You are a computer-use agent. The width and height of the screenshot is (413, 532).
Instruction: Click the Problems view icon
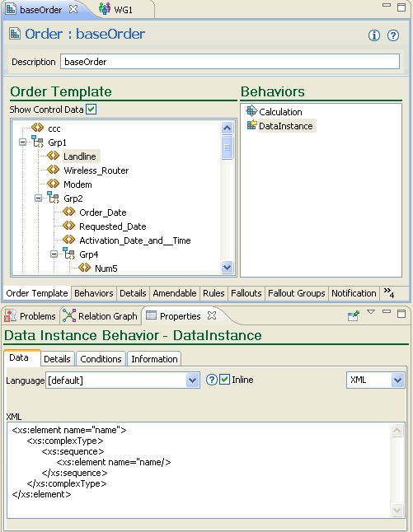[10, 315]
